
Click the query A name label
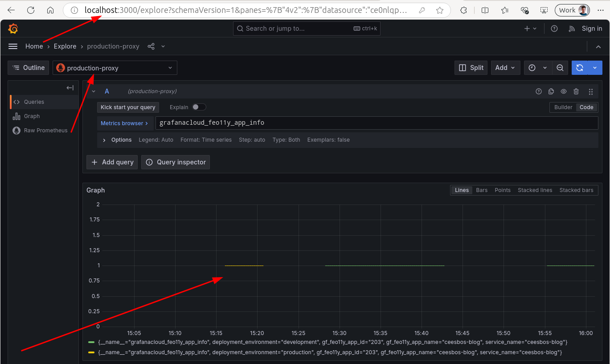pos(107,91)
